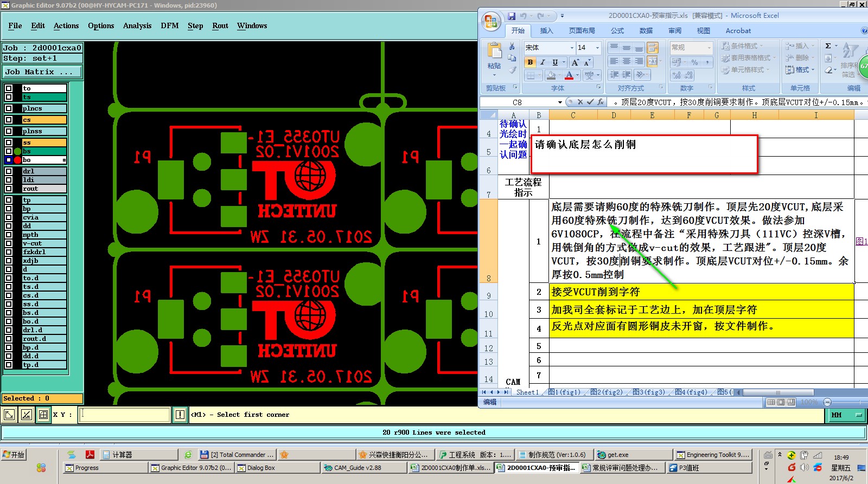
Task: Open the Analysis menu in Graphic Editor
Action: coord(137,25)
